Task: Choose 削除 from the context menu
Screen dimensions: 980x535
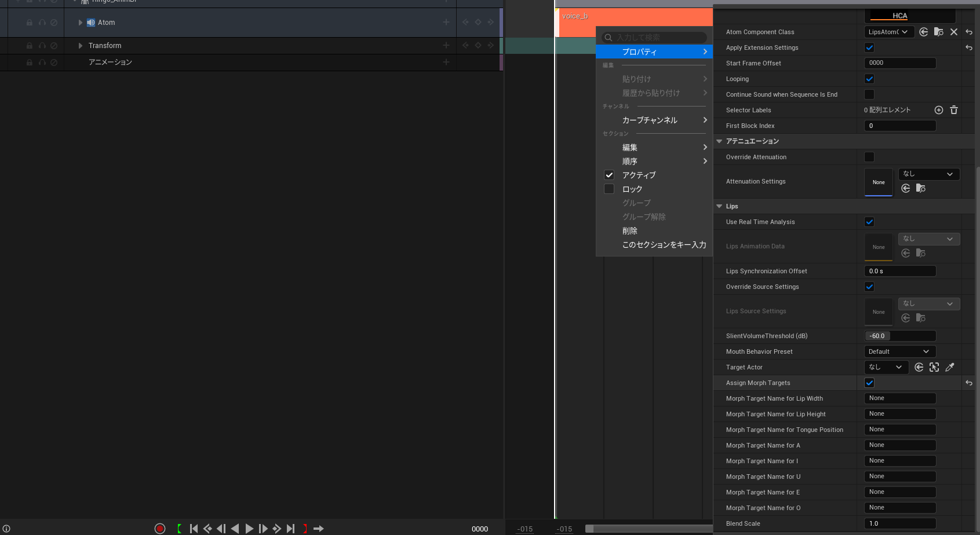Action: pos(629,230)
